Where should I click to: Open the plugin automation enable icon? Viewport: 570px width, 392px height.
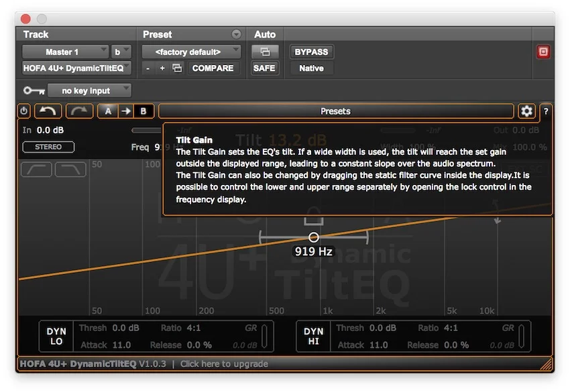(265, 52)
